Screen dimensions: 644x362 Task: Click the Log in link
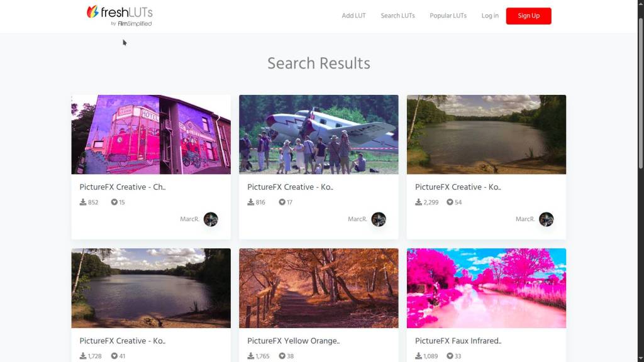490,16
